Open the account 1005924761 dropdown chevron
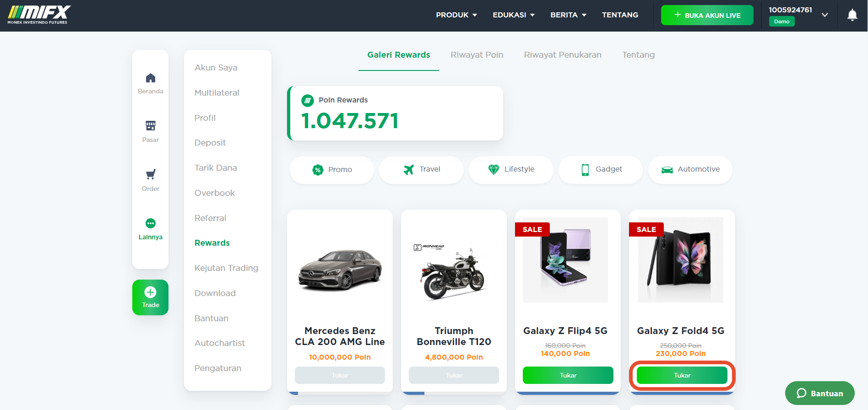This screenshot has width=868, height=410. [825, 15]
